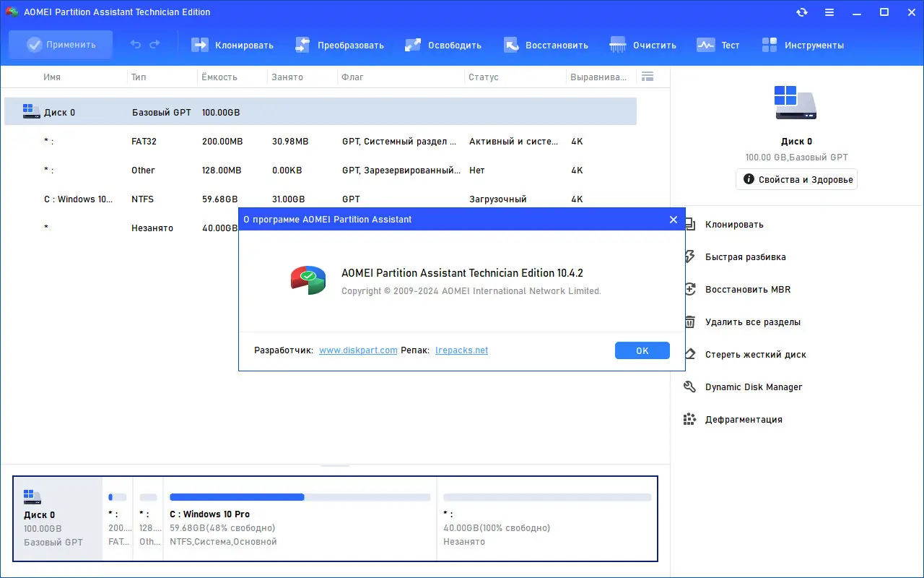Click the large Диск 0 icon in the right panel
This screenshot has width=924, height=578.
click(796, 103)
